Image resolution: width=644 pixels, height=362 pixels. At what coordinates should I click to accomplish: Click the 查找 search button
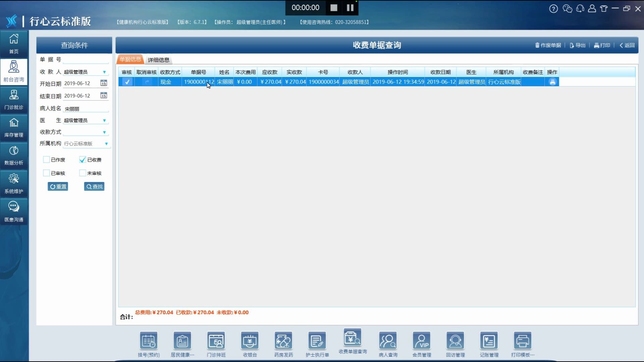(94, 186)
